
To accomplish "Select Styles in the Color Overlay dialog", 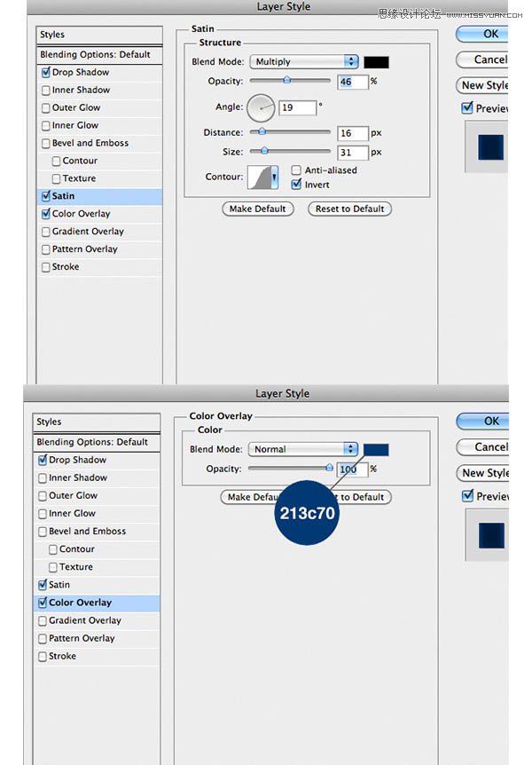I will (x=97, y=422).
